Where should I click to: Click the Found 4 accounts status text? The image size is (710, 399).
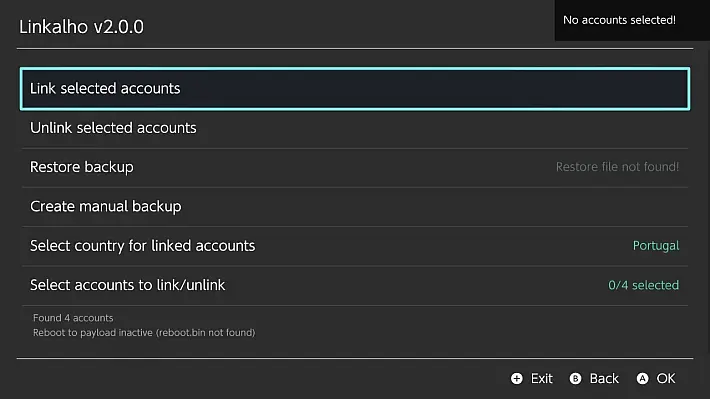click(73, 318)
